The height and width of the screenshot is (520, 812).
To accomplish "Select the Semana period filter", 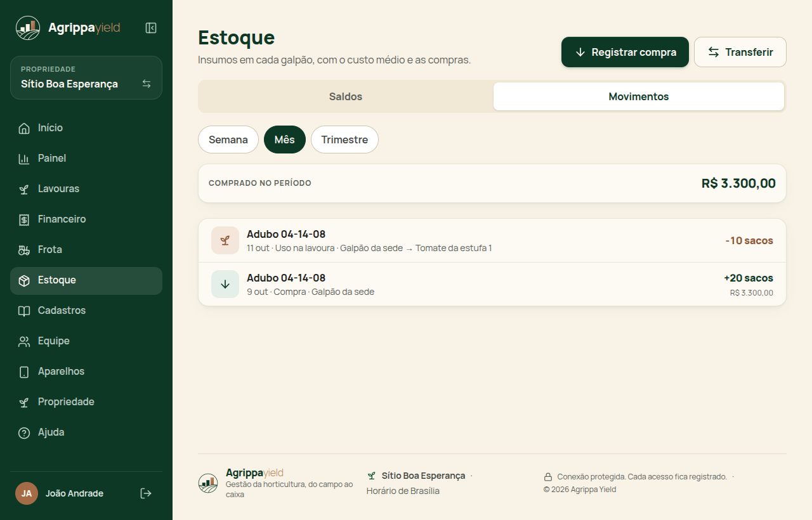I will (228, 140).
